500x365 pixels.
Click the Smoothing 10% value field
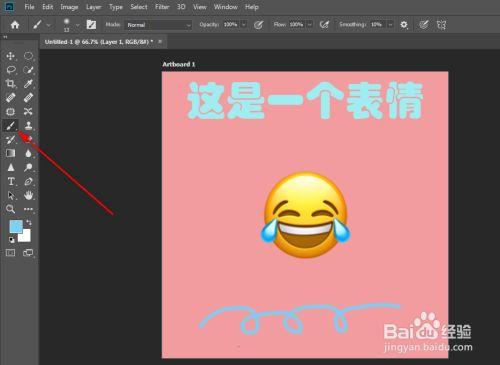tap(377, 25)
